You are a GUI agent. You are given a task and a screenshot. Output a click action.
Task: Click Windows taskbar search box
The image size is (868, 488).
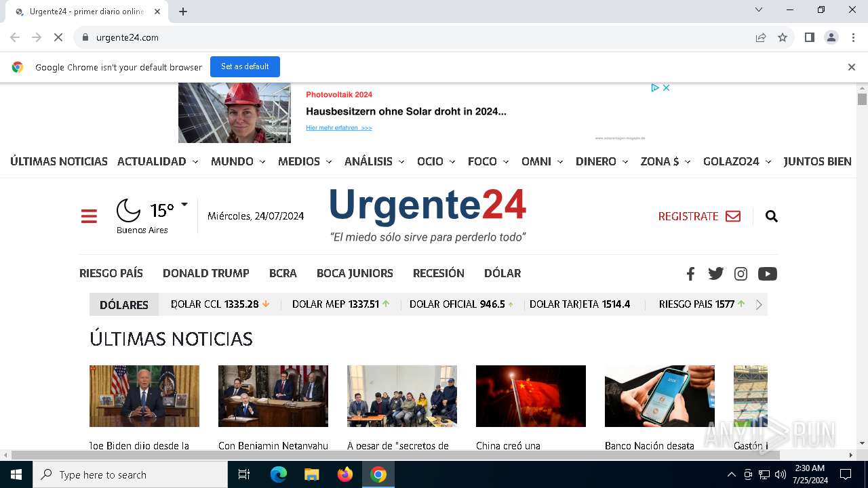click(x=130, y=474)
